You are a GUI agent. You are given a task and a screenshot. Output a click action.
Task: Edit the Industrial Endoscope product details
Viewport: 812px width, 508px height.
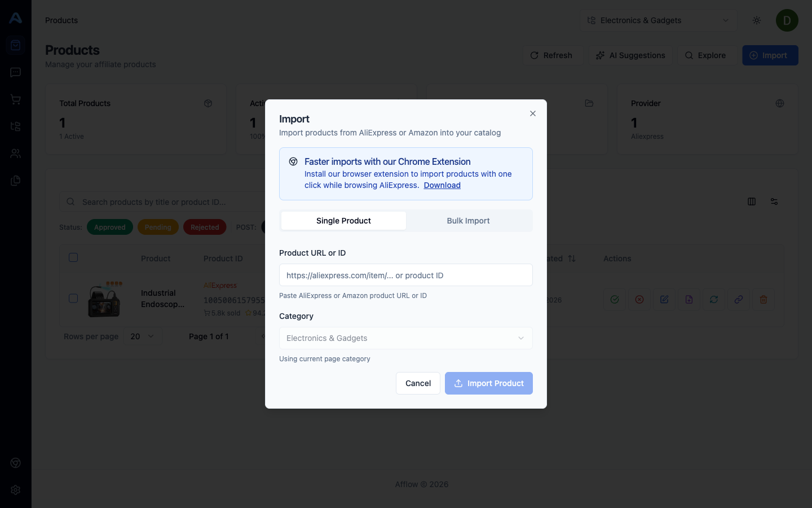(664, 300)
